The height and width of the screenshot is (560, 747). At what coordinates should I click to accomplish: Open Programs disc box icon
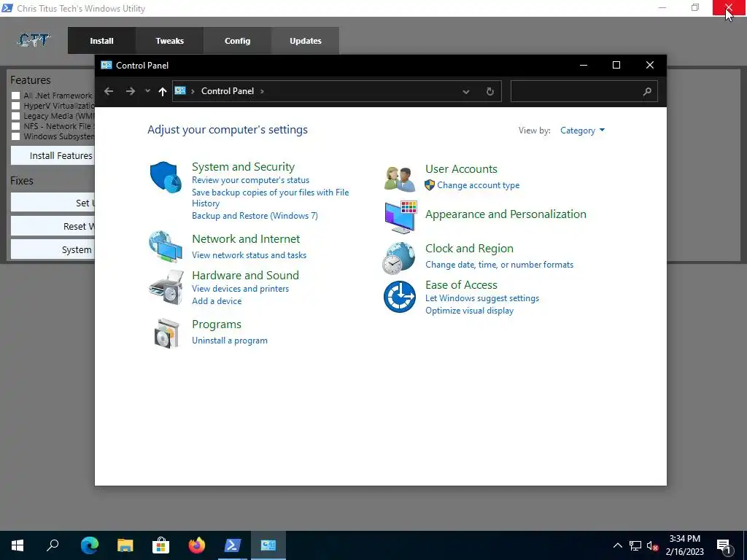(167, 333)
